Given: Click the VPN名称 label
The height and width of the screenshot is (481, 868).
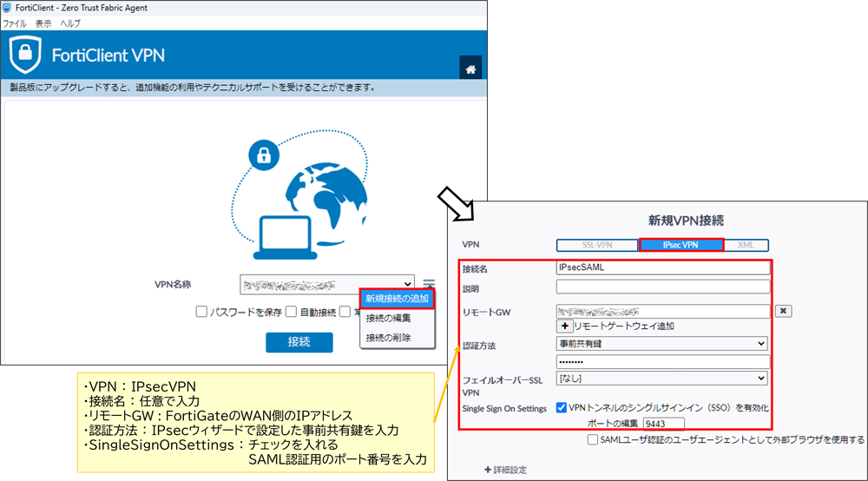Looking at the screenshot, I should 172,285.
